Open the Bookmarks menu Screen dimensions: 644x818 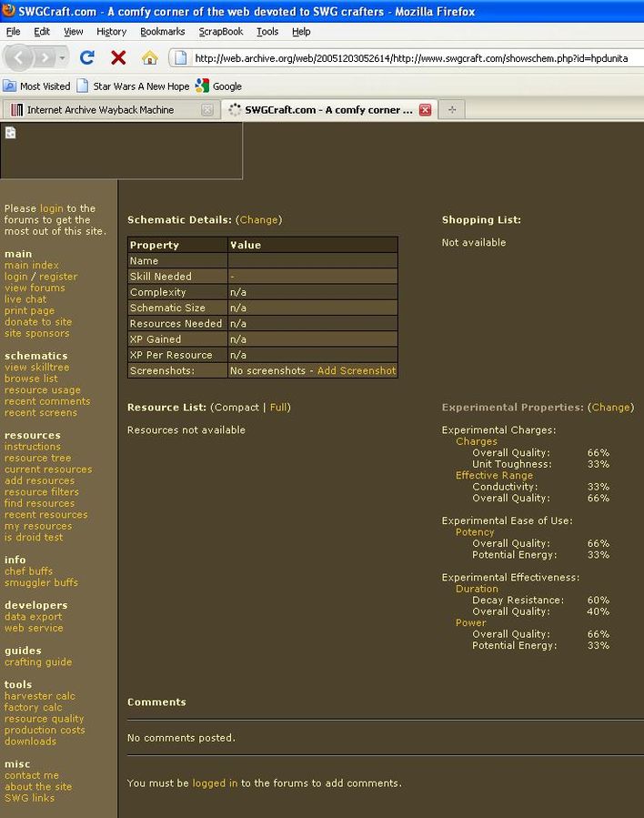click(162, 31)
